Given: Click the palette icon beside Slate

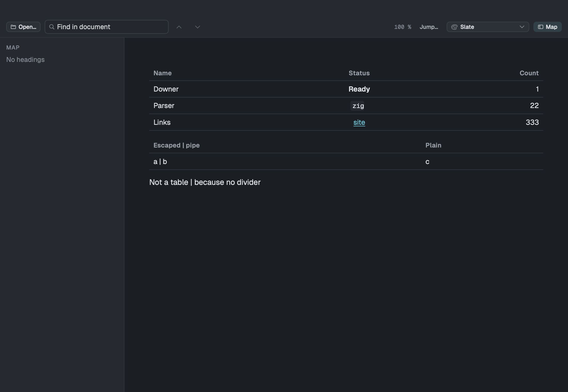Looking at the screenshot, I should (x=454, y=27).
